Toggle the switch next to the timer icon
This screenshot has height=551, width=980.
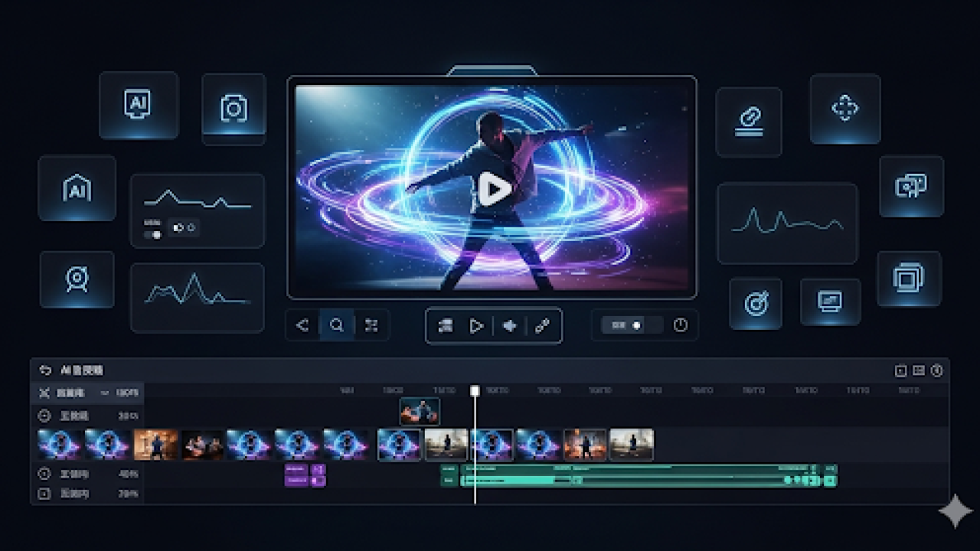point(632,325)
